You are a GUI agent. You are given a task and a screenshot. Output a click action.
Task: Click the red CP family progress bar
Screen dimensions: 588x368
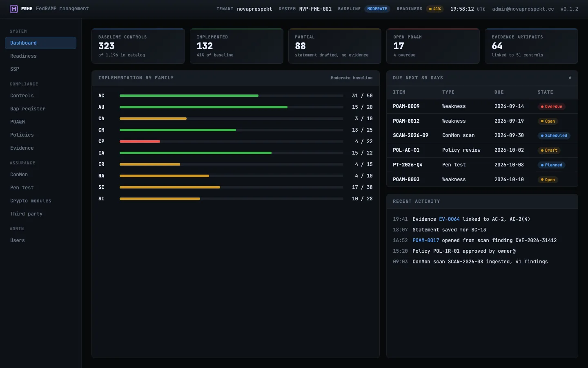point(231,141)
